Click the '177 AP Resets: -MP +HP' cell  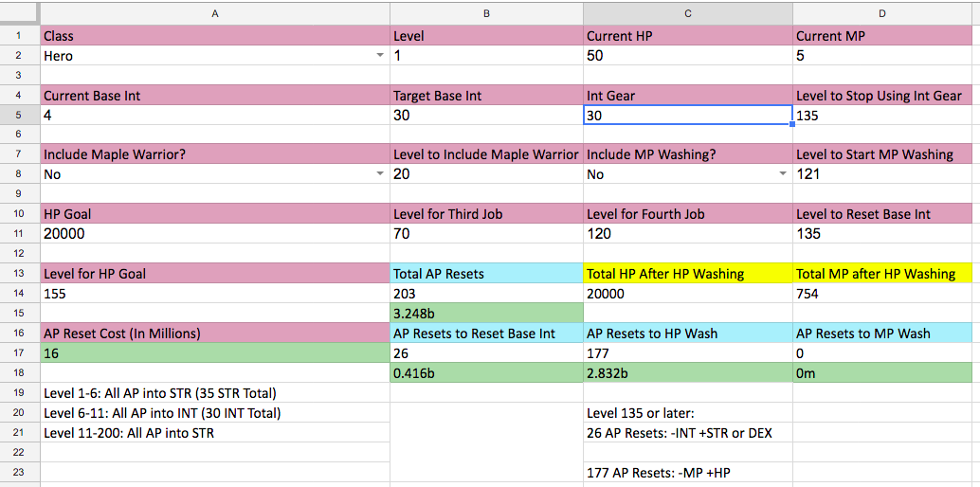[x=688, y=472]
